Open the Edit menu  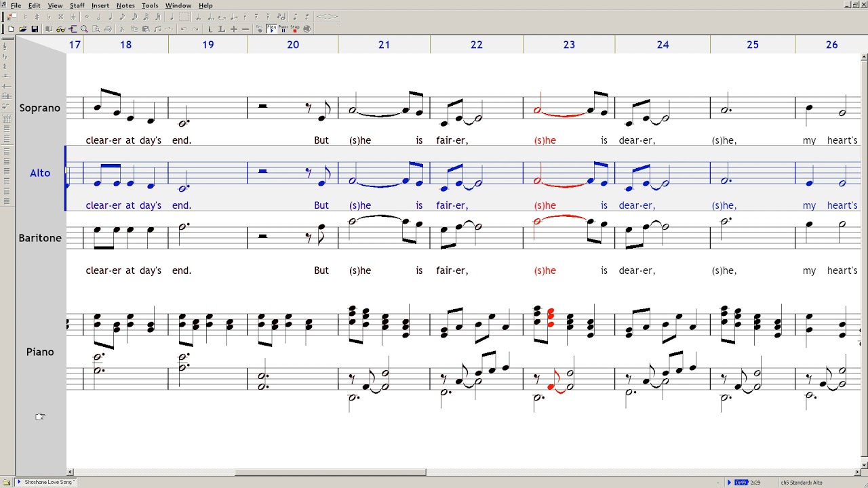[x=35, y=5]
